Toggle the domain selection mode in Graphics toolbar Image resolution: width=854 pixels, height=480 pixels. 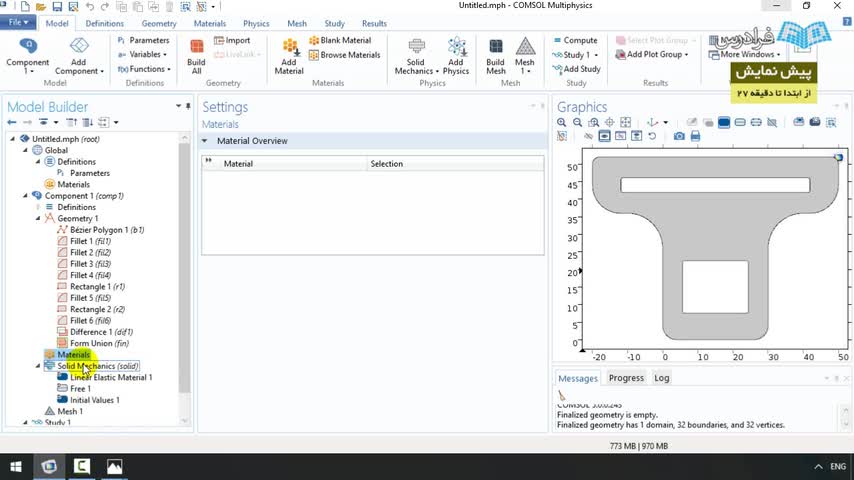point(724,122)
